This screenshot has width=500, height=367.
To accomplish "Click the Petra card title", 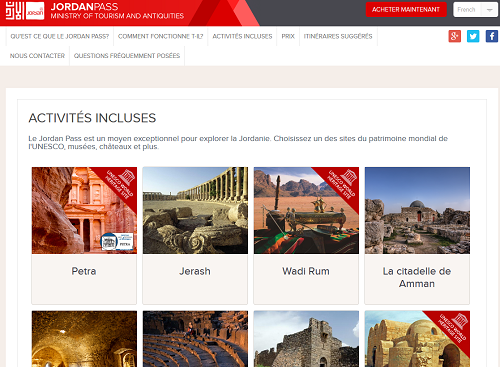I will [84, 271].
